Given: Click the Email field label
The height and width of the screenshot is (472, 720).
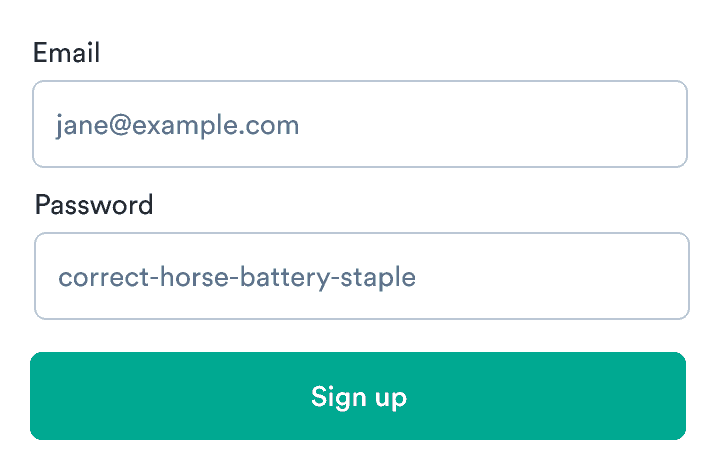Looking at the screenshot, I should pyautogui.click(x=67, y=53).
